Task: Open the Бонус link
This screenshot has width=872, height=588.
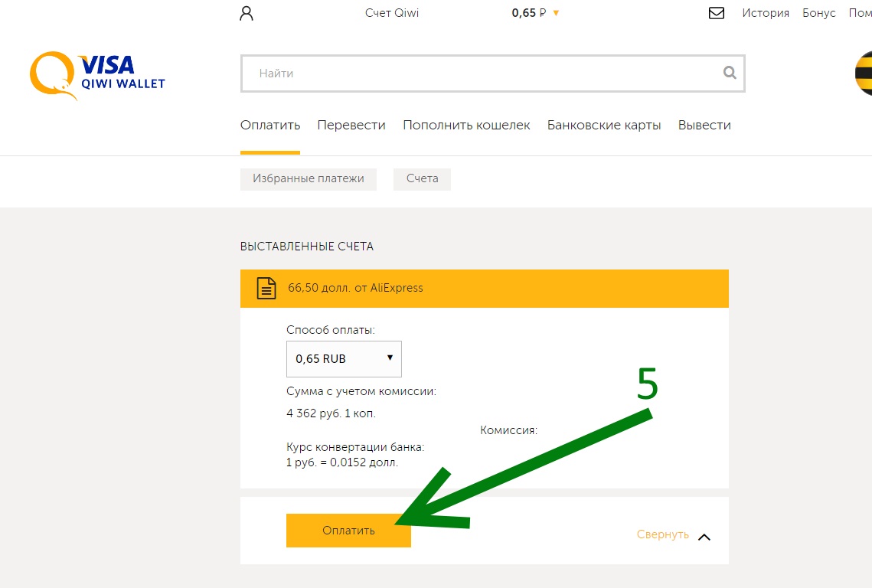Action: 819,13
